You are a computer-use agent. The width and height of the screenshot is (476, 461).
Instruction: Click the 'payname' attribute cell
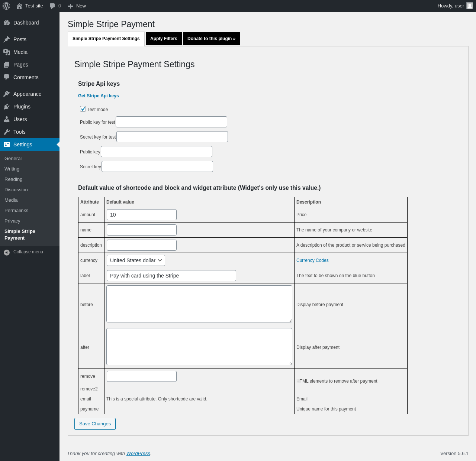(x=91, y=409)
